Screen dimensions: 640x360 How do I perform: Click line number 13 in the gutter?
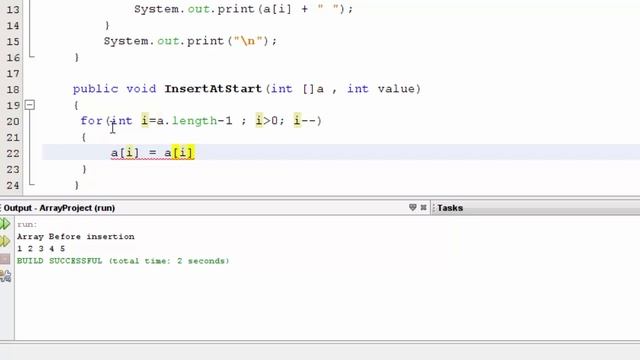[x=13, y=9]
